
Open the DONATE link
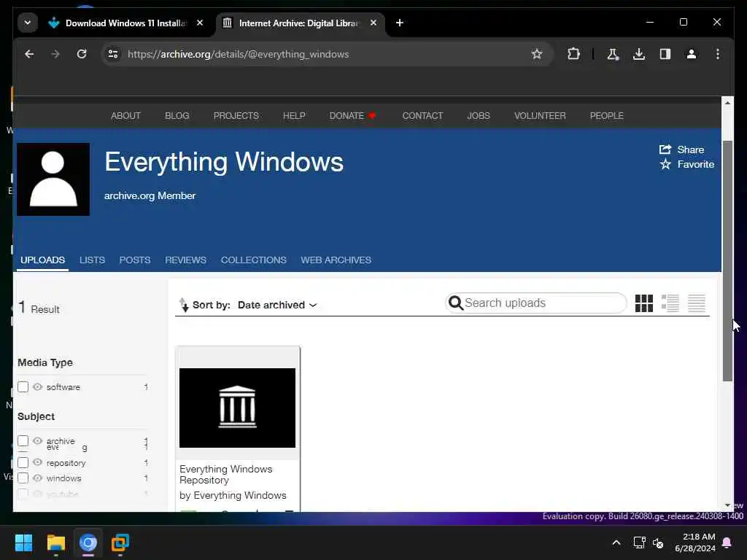click(x=352, y=116)
